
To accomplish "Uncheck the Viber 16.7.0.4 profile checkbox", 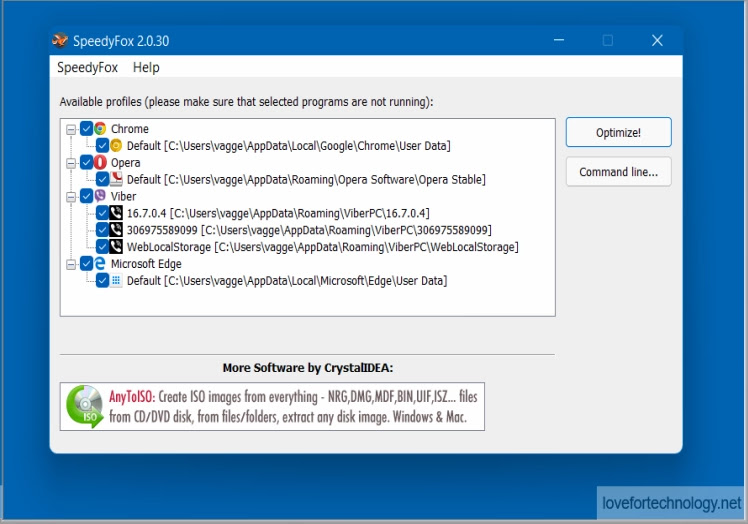I will click(102, 213).
